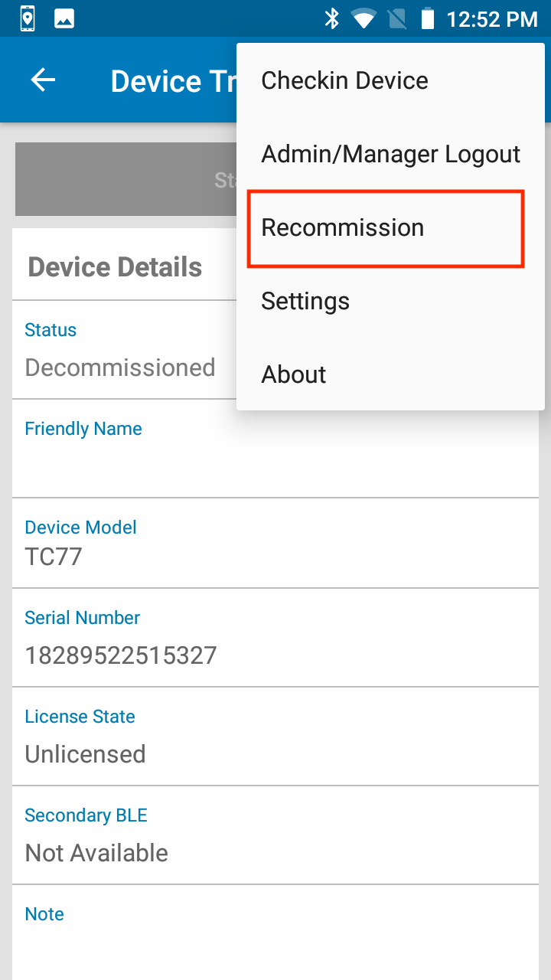
Task: Tap the Serial Number row
Action: pos(275,638)
